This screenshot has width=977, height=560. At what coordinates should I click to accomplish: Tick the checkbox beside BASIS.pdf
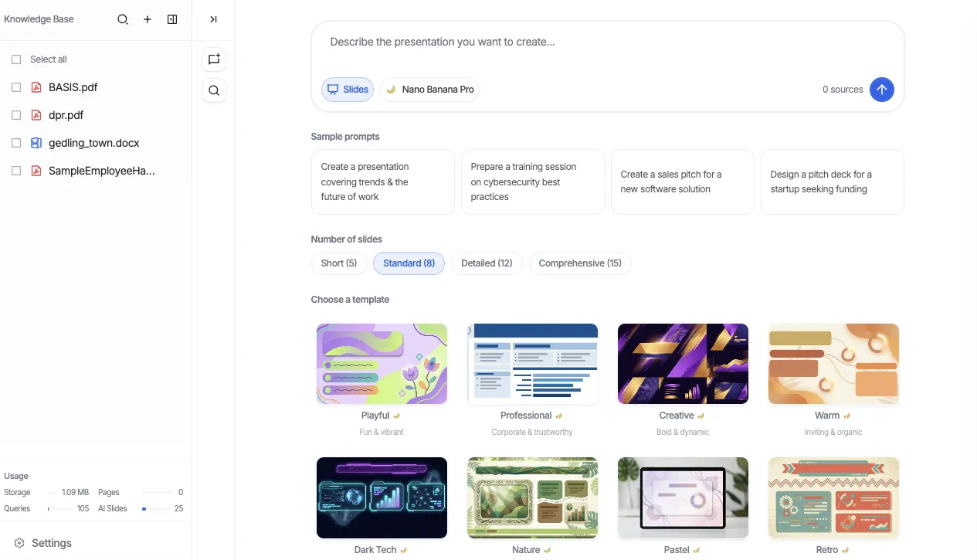(x=15, y=87)
